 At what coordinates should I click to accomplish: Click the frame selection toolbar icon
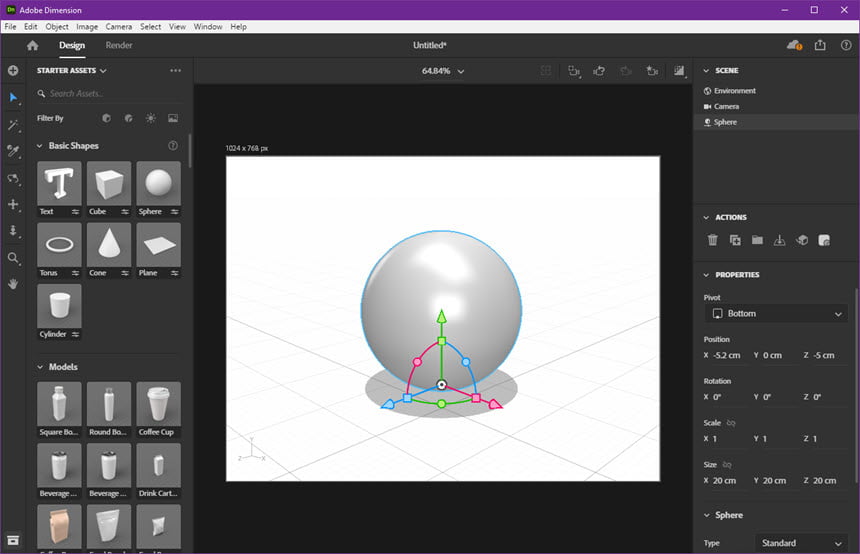click(x=574, y=71)
